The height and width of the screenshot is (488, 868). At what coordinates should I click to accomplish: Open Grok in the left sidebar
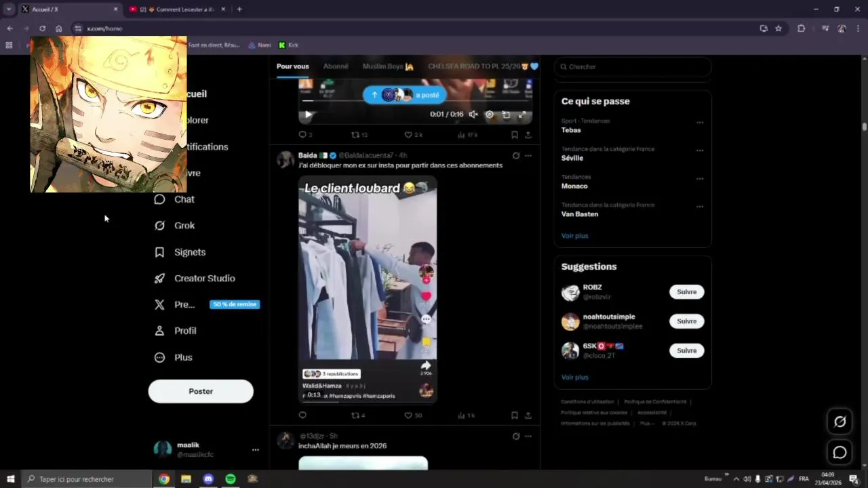tap(174, 226)
